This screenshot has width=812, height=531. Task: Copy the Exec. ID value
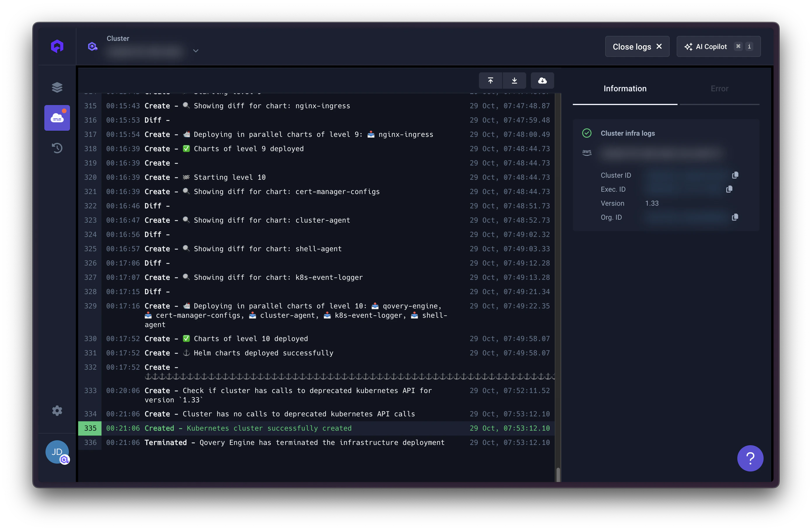729,189
